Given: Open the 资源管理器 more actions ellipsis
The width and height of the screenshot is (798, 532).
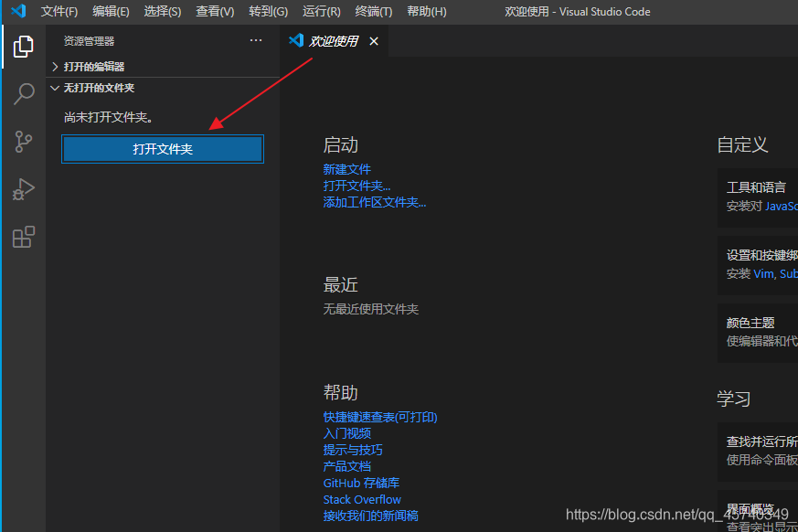Looking at the screenshot, I should point(256,40).
